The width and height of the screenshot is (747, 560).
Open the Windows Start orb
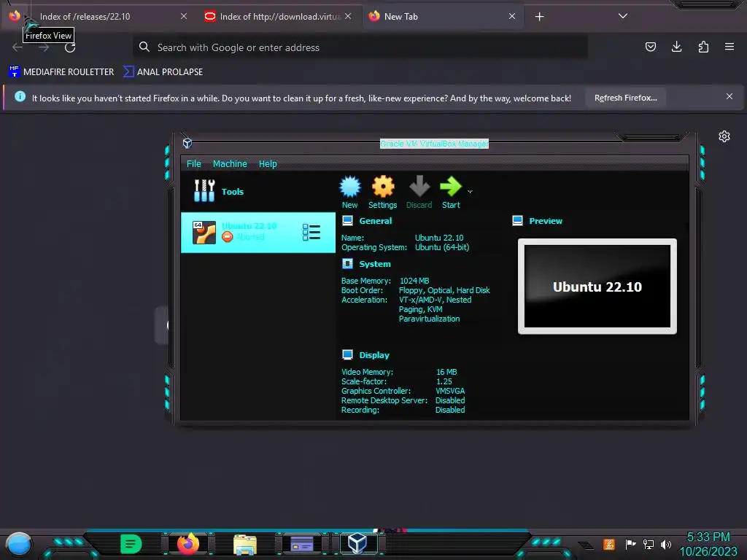19,545
